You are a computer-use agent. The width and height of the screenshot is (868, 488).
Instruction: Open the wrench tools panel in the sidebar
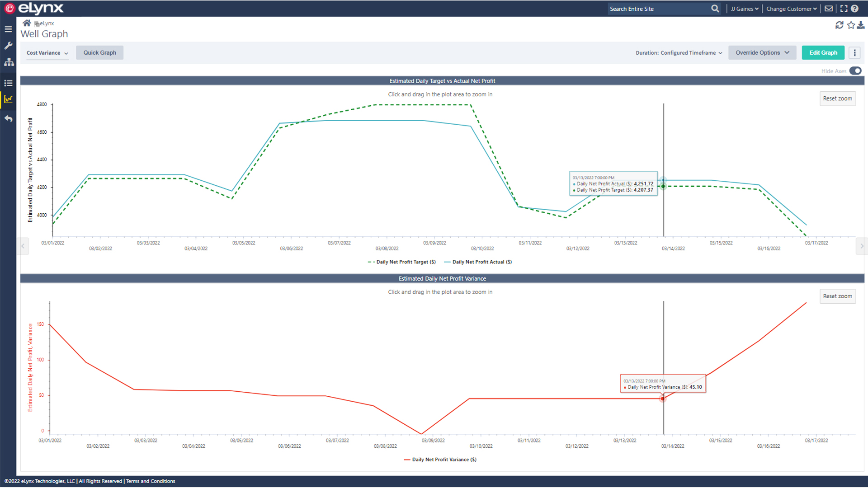tap(8, 46)
